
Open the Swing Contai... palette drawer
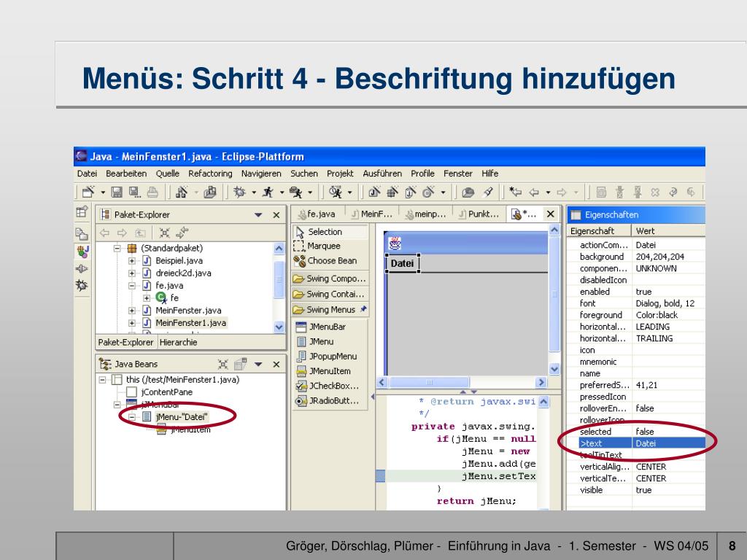pos(330,295)
